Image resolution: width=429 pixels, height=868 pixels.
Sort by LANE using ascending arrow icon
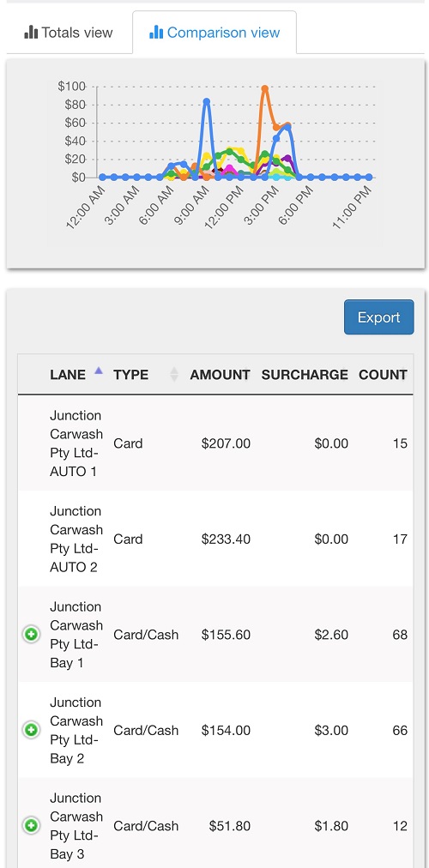click(99, 371)
